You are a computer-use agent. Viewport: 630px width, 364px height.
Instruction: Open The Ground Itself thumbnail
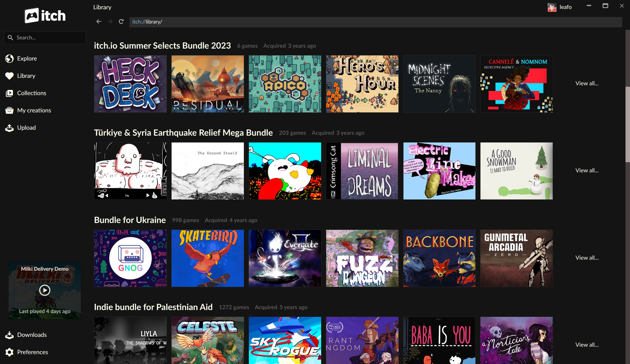[208, 171]
